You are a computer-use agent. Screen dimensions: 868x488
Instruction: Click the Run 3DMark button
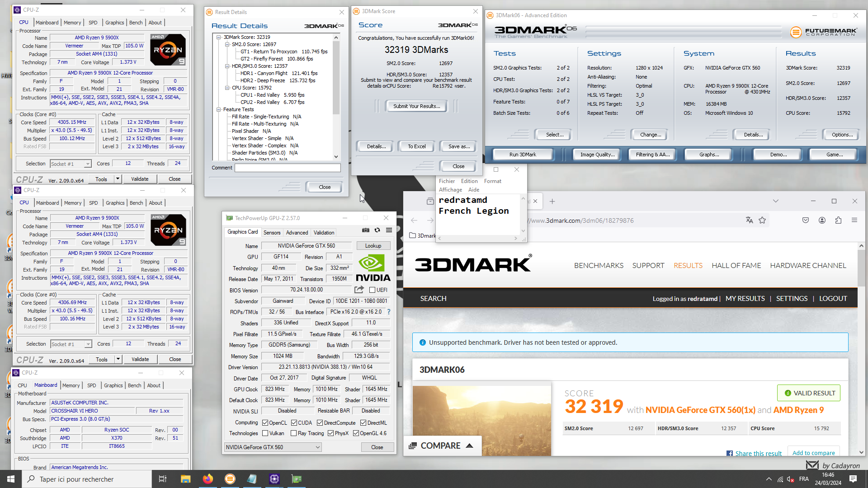(x=523, y=155)
